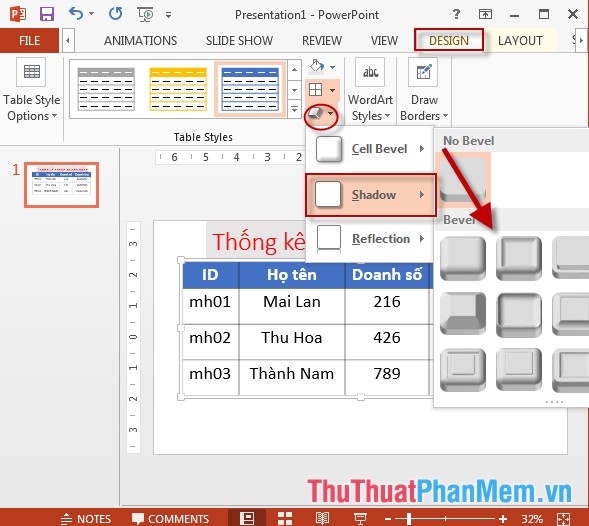Apply the first bevel in row two
The image size is (589, 526).
coord(463,314)
